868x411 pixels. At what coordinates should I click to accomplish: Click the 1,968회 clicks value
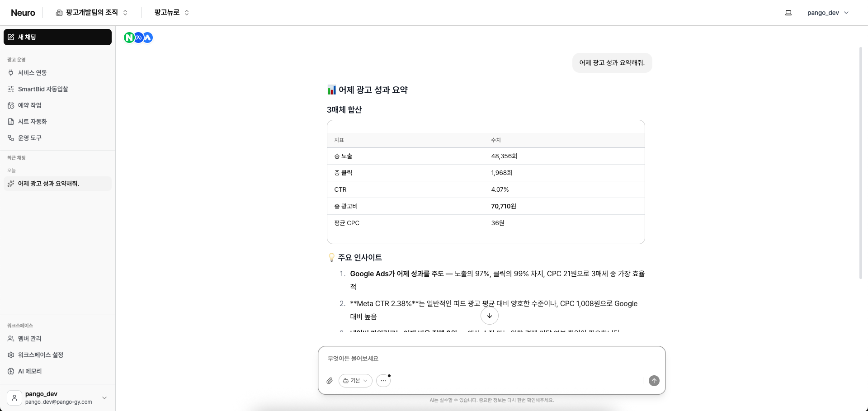[x=502, y=173]
